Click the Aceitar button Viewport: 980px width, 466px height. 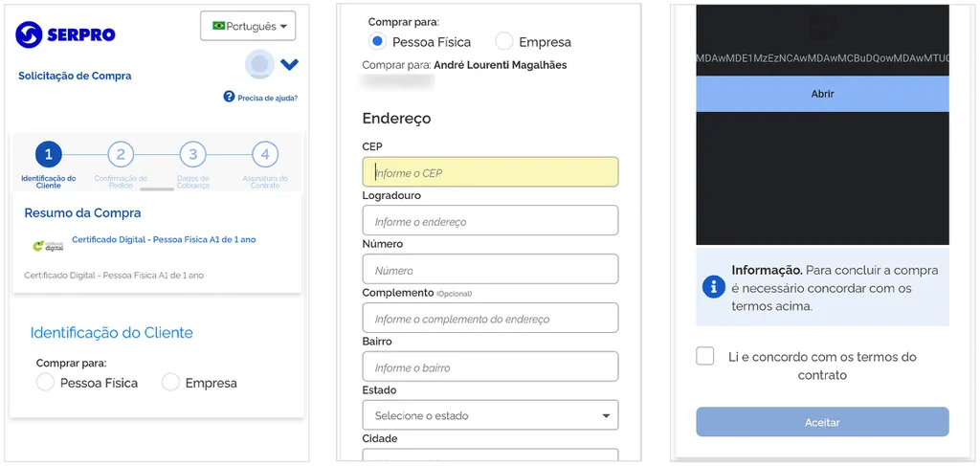tap(822, 422)
